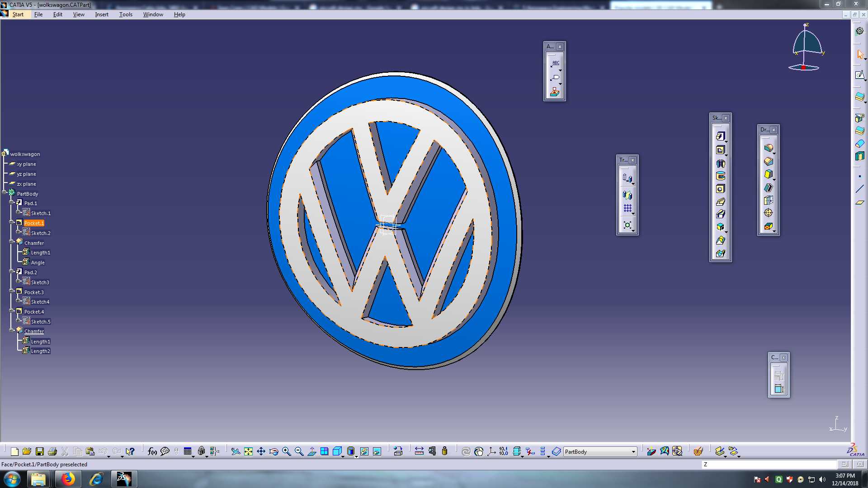Image resolution: width=868 pixels, height=488 pixels.
Task: Activate the Draft Angle tool
Action: pyautogui.click(x=769, y=174)
